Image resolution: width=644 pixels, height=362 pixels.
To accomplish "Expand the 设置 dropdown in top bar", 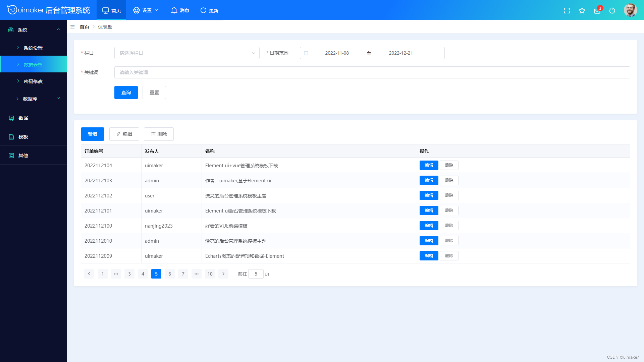I will tap(146, 10).
